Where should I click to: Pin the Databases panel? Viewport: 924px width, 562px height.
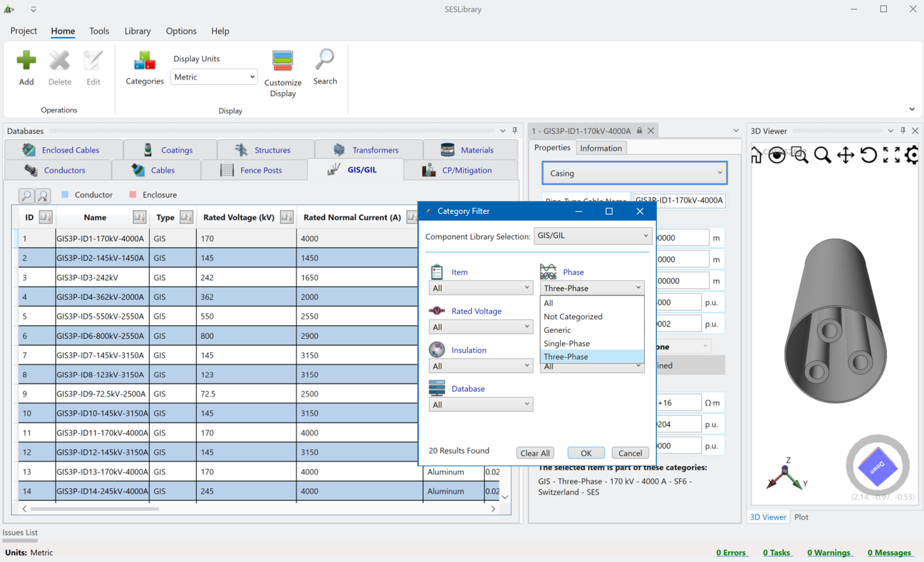(515, 131)
